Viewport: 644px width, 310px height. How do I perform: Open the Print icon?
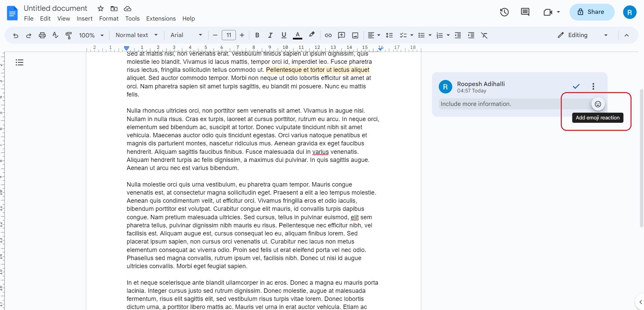point(42,35)
